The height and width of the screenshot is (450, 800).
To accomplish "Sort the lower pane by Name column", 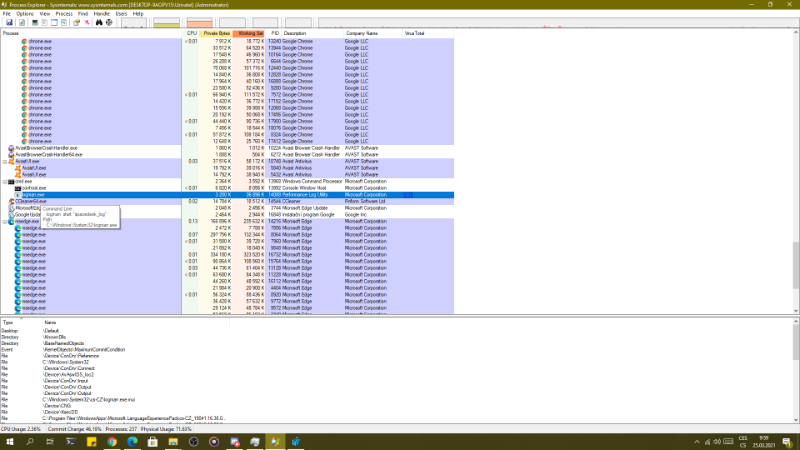I will click(136, 322).
